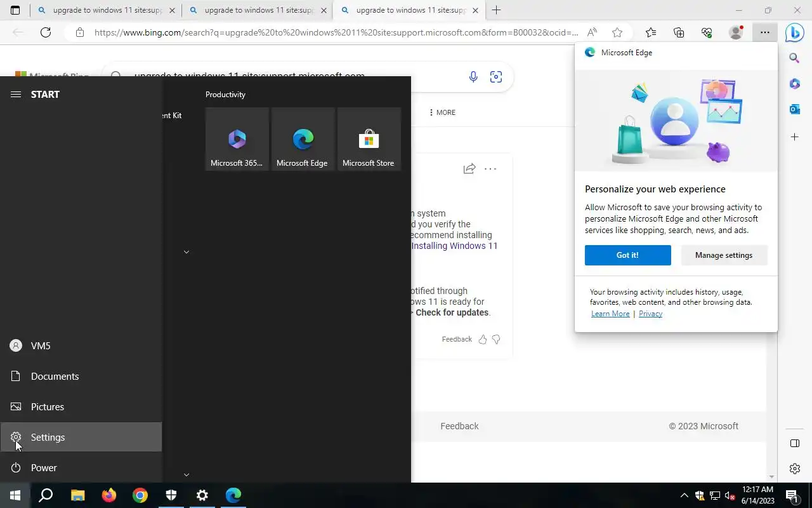Image resolution: width=812 pixels, height=508 pixels.
Task: Click the address bar URL field
Action: 336,32
